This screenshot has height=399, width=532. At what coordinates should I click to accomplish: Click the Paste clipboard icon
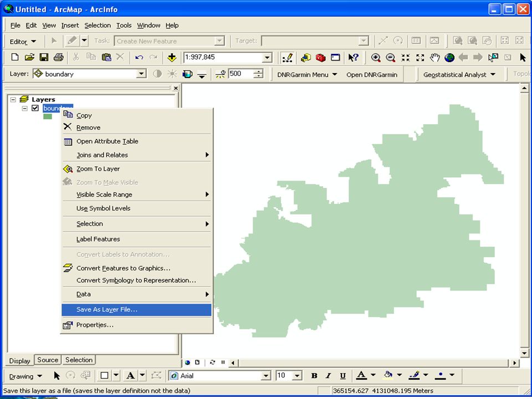point(106,57)
